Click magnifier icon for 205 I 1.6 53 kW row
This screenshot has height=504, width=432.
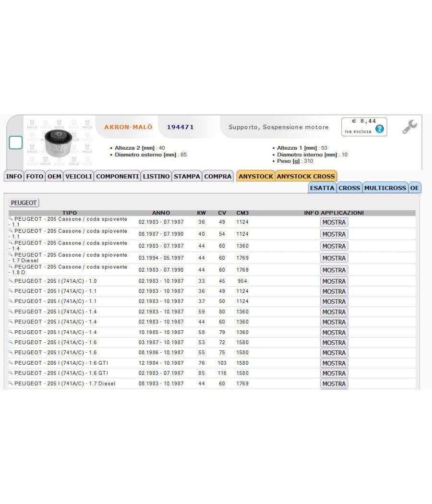click(11, 342)
